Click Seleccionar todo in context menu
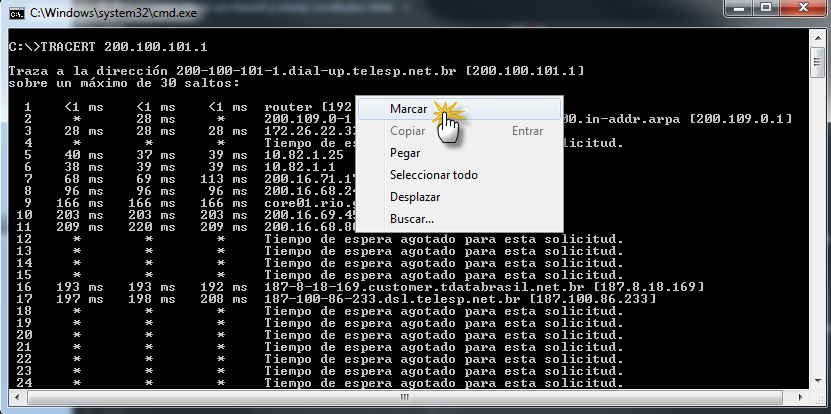831x414 pixels. coord(459,175)
